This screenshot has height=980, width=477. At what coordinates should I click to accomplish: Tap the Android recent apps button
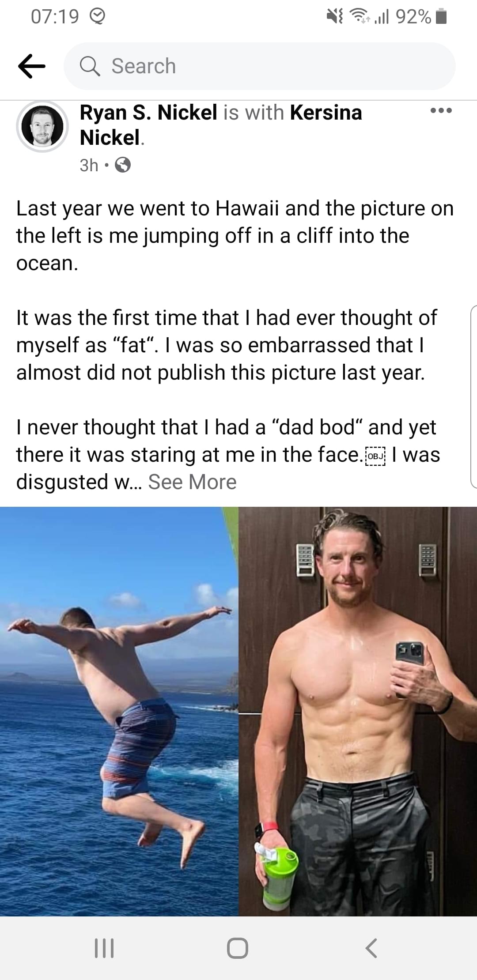click(x=105, y=948)
